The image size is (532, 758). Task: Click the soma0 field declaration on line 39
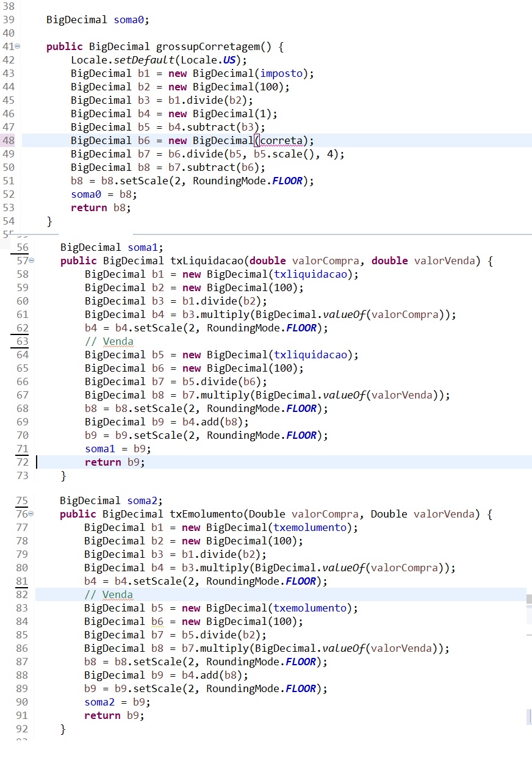pyautogui.click(x=98, y=20)
